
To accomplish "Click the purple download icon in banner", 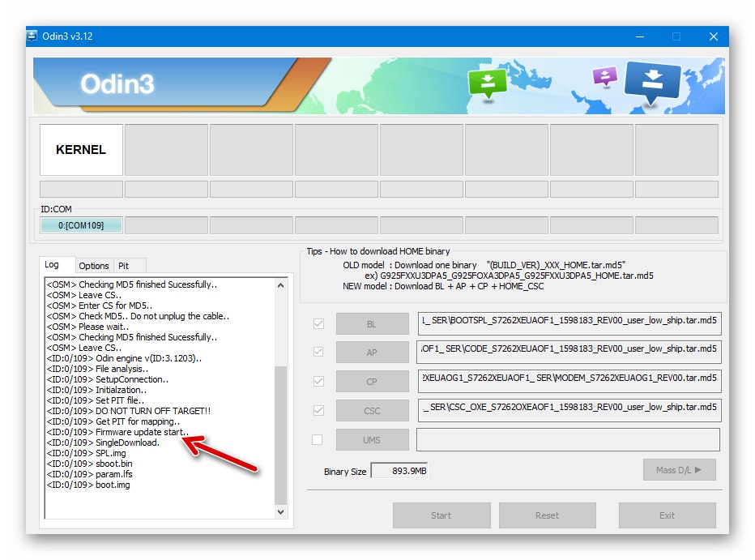I will point(605,76).
